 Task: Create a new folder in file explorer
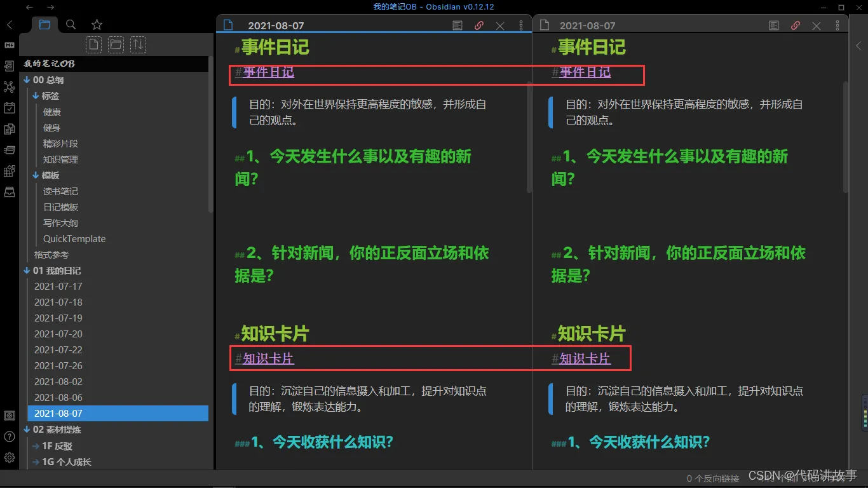(x=116, y=44)
